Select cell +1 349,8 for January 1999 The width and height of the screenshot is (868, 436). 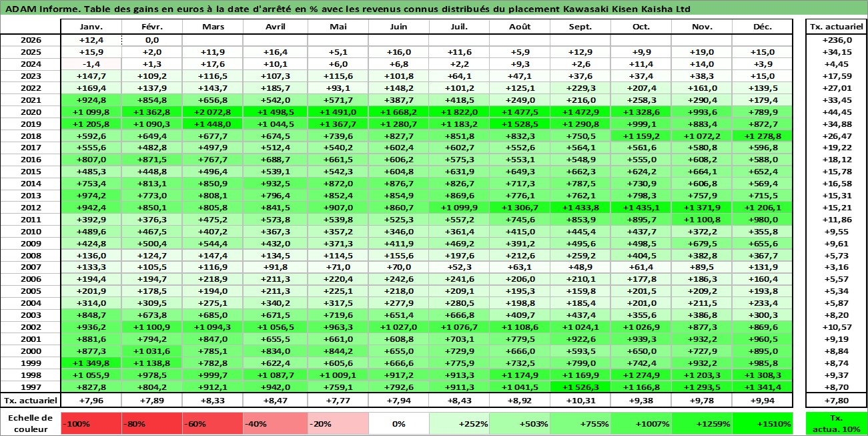pyautogui.click(x=91, y=363)
